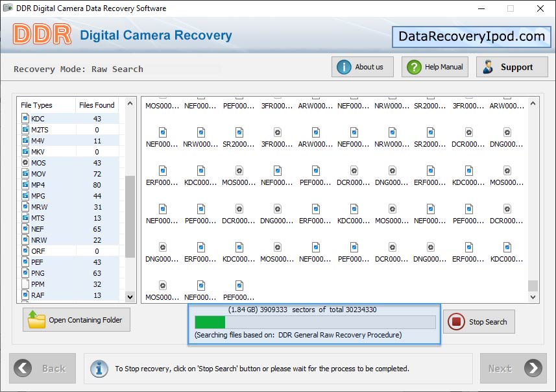The height and width of the screenshot is (392, 556).
Task: Click the Files Found column header
Action: pyautogui.click(x=97, y=105)
